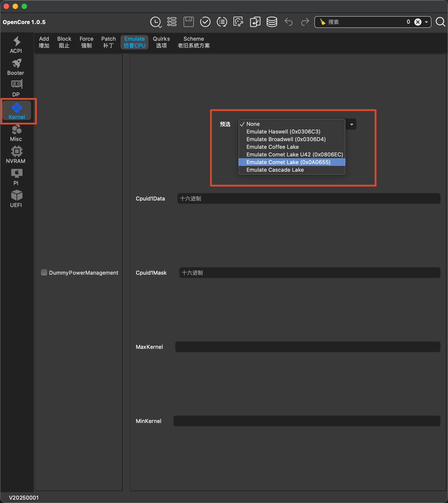Enable the DummyPowerManagement checkbox
Screen dimensions: 448x503
point(44,272)
